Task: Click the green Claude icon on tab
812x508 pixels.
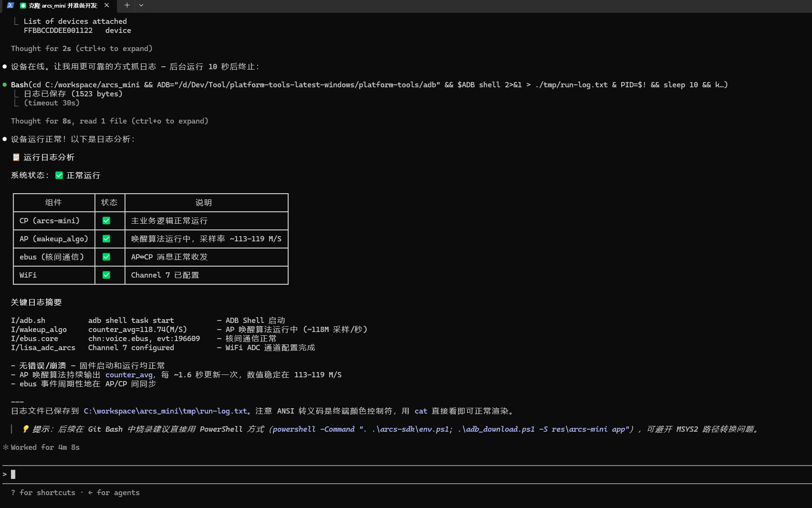Action: tap(23, 6)
